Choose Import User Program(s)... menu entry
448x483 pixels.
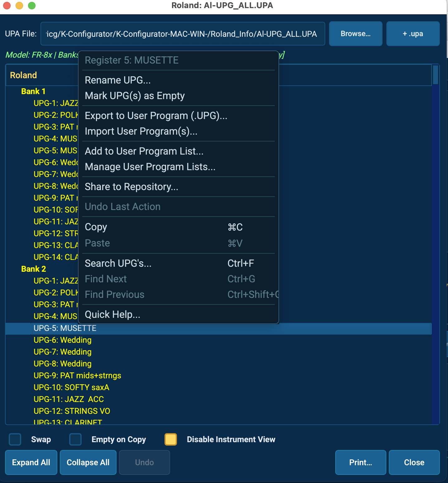tap(141, 131)
